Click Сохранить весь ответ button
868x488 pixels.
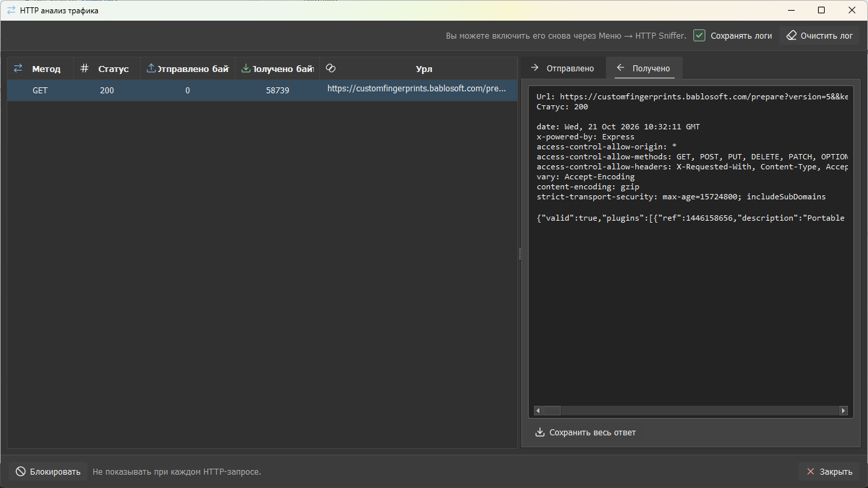tap(585, 433)
